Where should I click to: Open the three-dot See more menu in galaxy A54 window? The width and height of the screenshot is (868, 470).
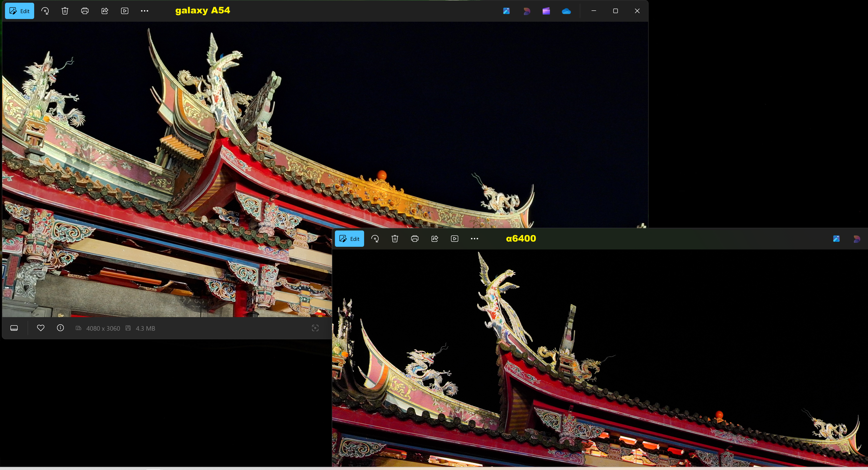point(145,11)
